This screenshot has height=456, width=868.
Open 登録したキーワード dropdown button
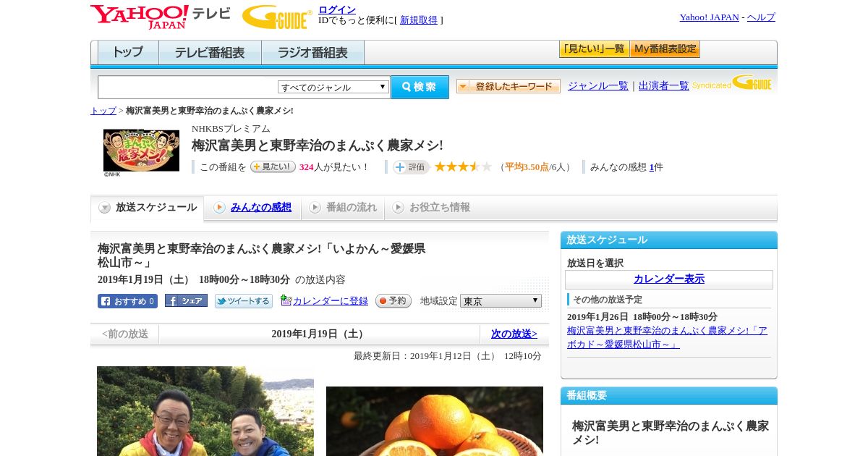(509, 86)
